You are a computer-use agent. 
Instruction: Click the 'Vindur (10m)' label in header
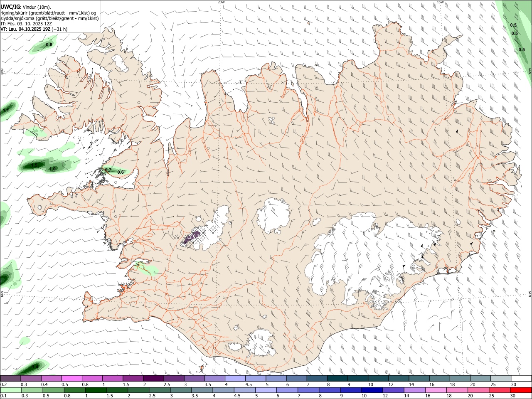[x=37, y=7]
